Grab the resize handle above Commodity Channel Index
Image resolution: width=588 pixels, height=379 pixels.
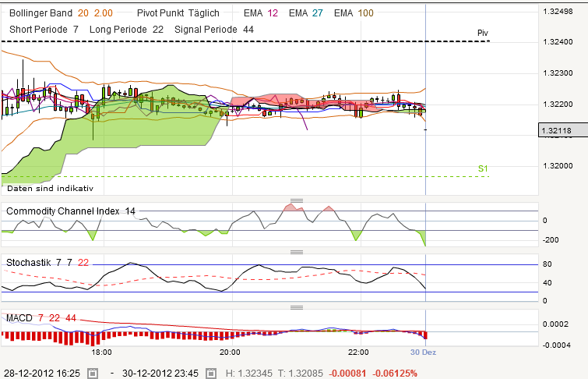297,200
